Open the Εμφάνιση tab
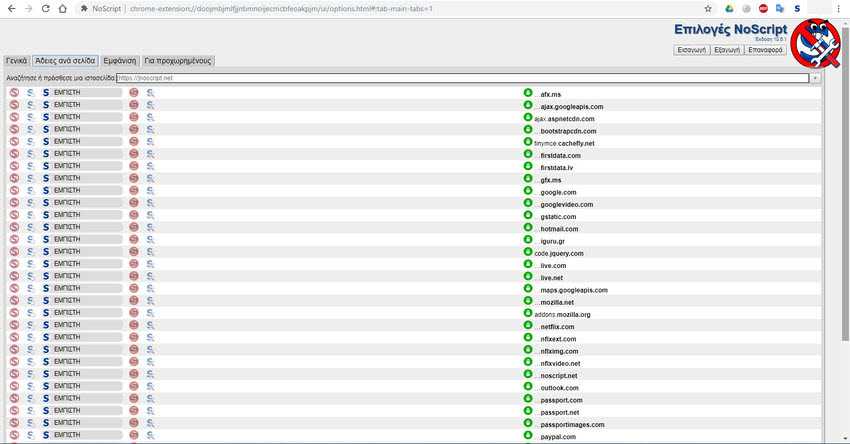The width and height of the screenshot is (850, 444). click(x=120, y=61)
